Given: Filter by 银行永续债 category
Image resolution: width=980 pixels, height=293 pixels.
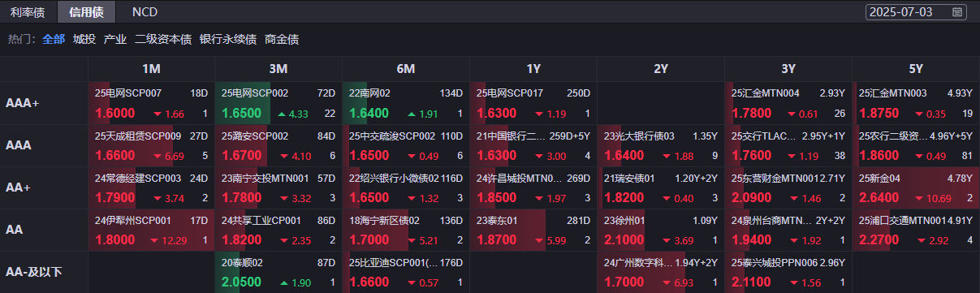Looking at the screenshot, I should 228,38.
